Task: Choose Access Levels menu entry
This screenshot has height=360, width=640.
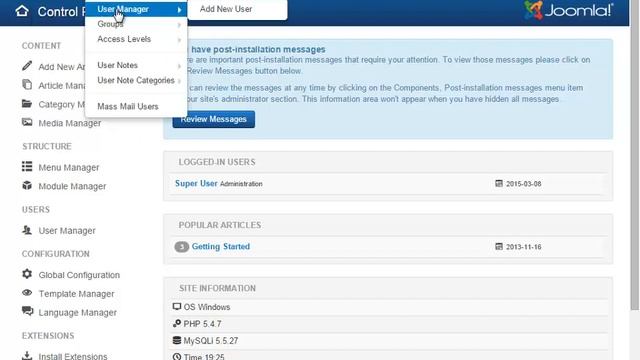Action: click(136, 39)
